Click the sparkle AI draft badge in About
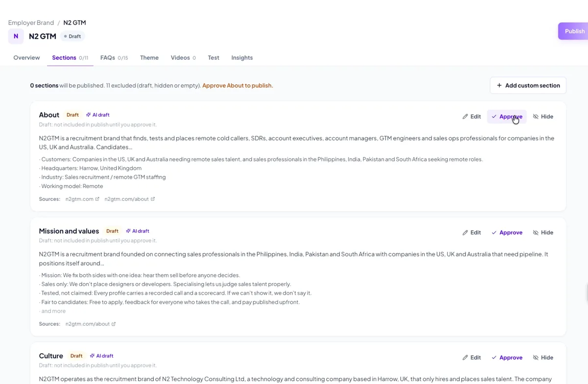Screen dimensions: 588x384 click(x=98, y=115)
